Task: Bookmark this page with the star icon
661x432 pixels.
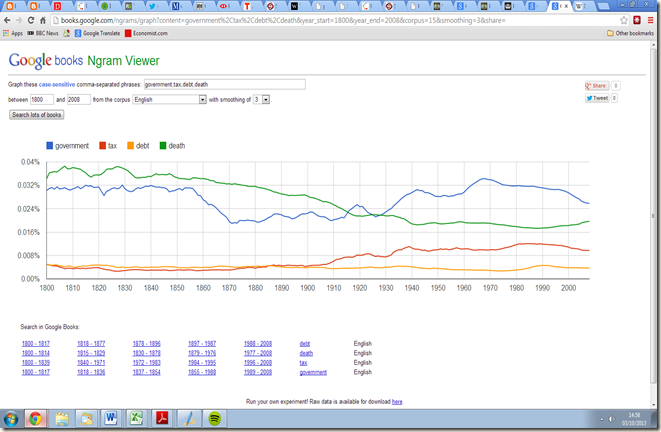Action: (x=624, y=20)
